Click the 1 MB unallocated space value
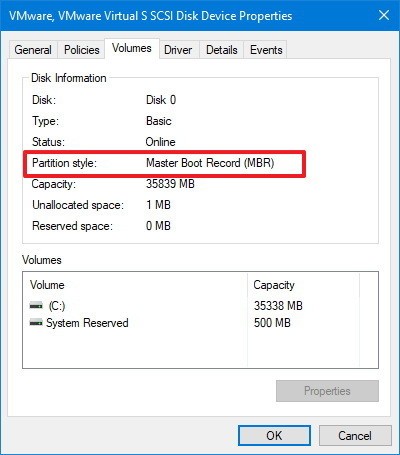The width and height of the screenshot is (400, 455). (x=158, y=205)
